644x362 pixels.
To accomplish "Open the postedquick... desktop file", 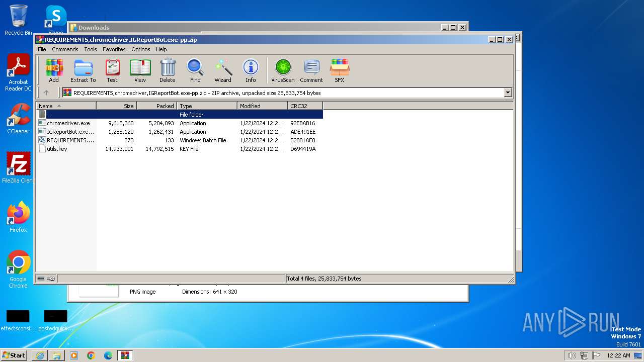I will [x=56, y=321].
